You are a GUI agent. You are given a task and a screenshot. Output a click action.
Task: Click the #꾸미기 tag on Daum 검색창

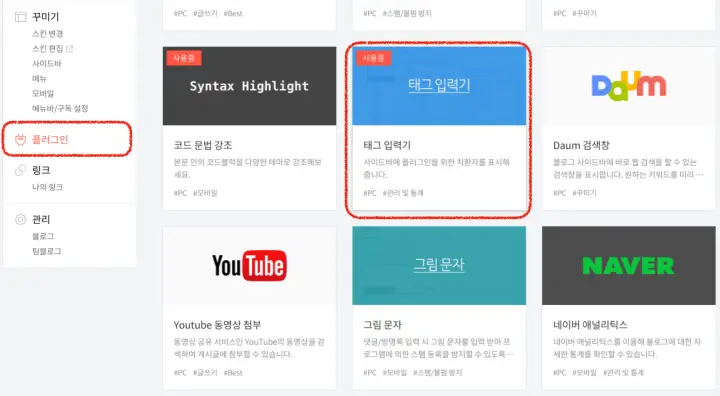tap(585, 193)
